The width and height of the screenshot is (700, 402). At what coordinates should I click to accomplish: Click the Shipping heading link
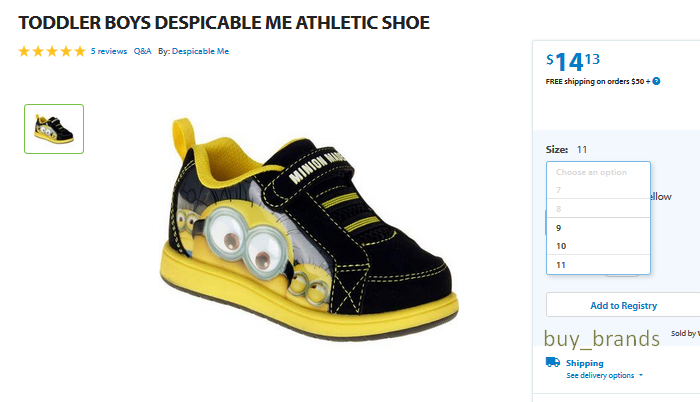click(584, 363)
